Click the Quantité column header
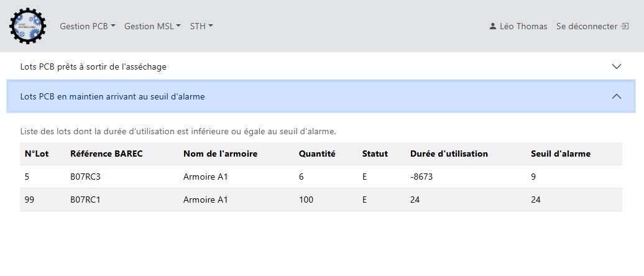The image size is (644, 276). click(x=316, y=154)
